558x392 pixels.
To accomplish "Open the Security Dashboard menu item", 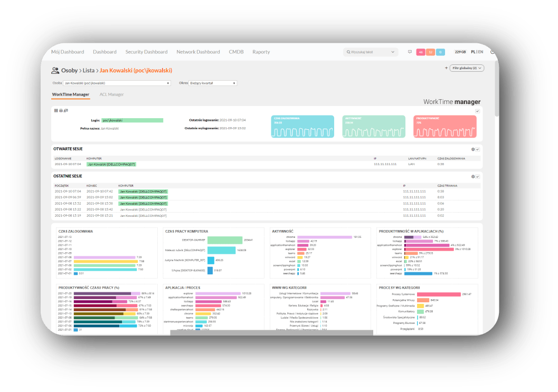I will point(146,52).
